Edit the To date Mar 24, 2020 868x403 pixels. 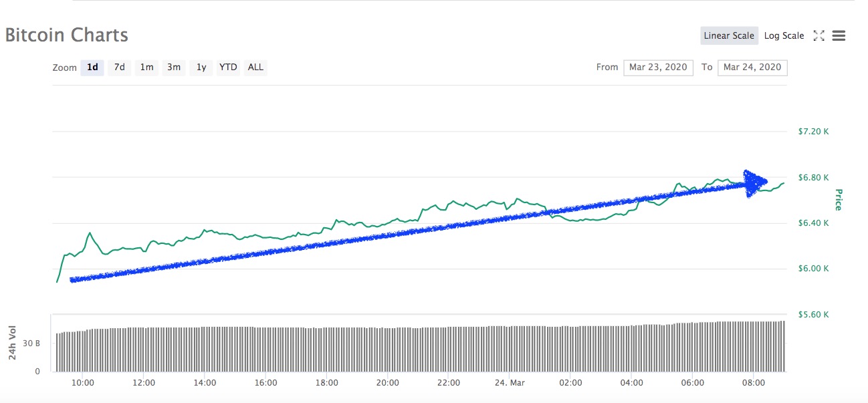coord(752,68)
